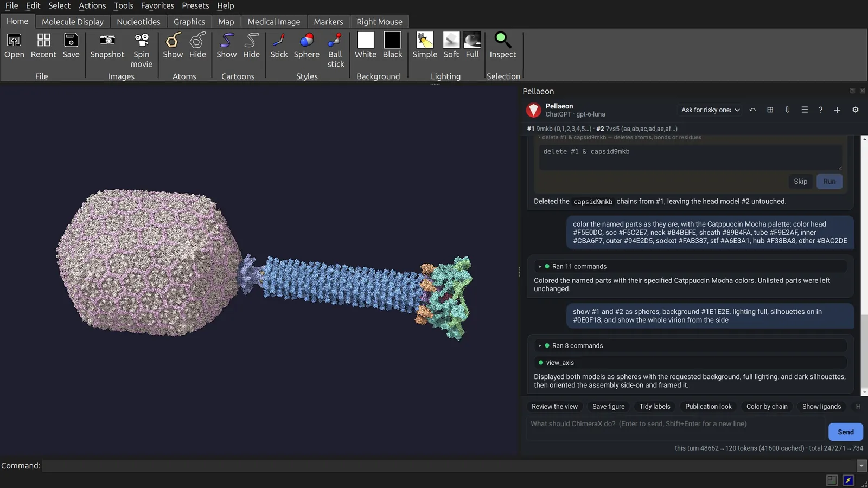Open the Favorites menu

pos(157,5)
